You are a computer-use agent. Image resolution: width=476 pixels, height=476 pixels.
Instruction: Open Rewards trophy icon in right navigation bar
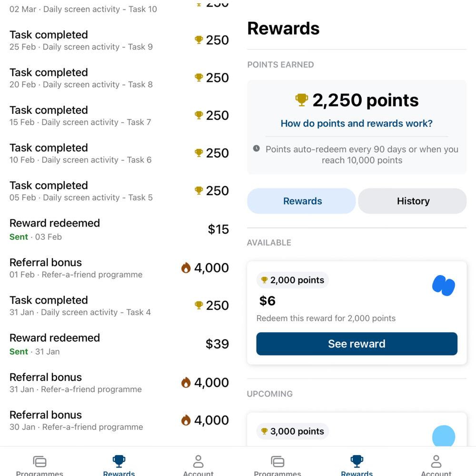357,461
